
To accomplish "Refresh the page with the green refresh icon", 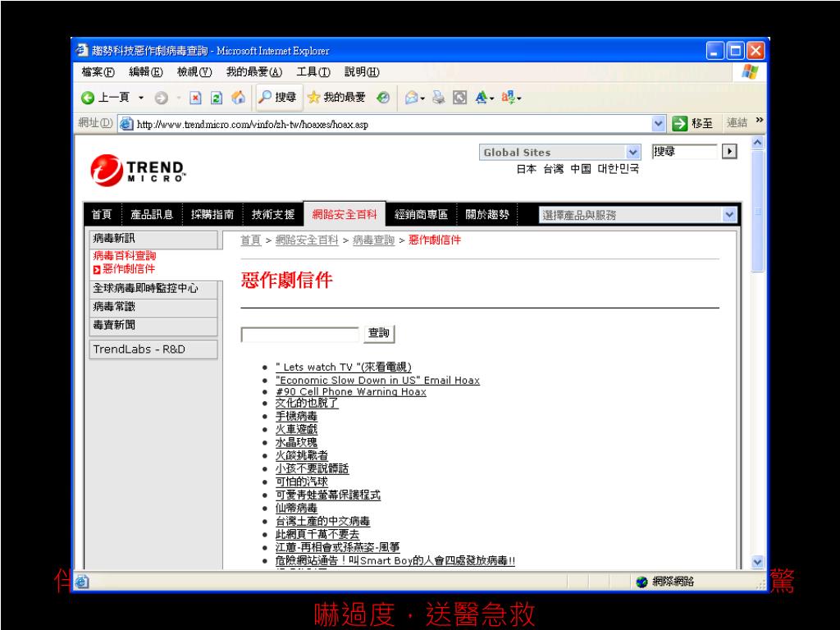I will click(217, 98).
